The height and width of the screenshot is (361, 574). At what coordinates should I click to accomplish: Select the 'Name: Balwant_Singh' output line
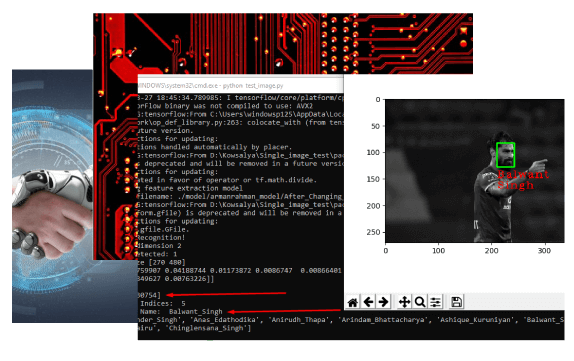(x=181, y=312)
